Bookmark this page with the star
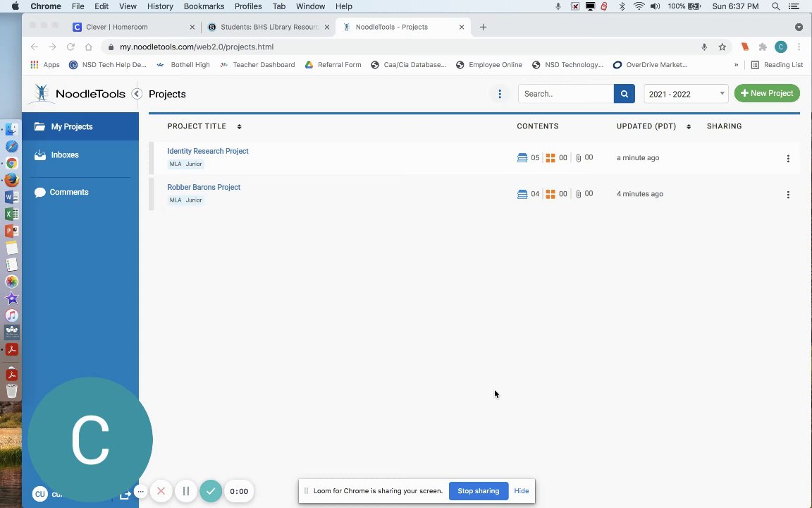This screenshot has width=812, height=508. (x=722, y=47)
